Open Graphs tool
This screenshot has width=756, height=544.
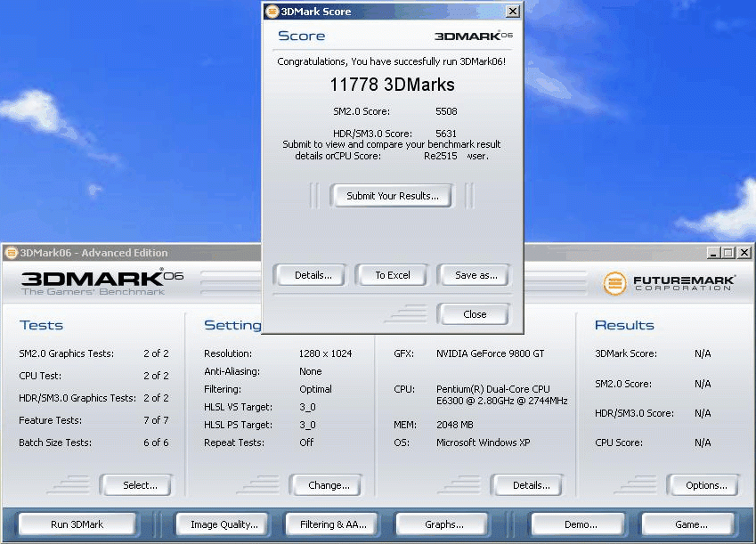tap(443, 524)
